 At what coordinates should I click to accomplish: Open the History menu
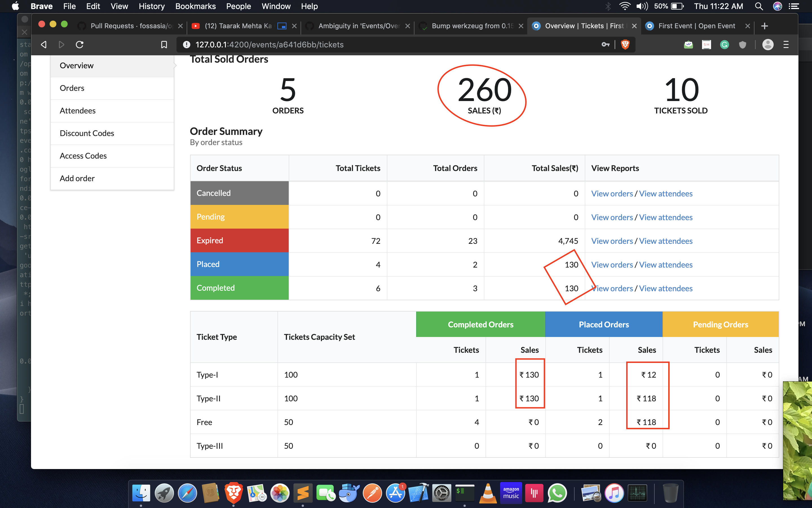(152, 6)
